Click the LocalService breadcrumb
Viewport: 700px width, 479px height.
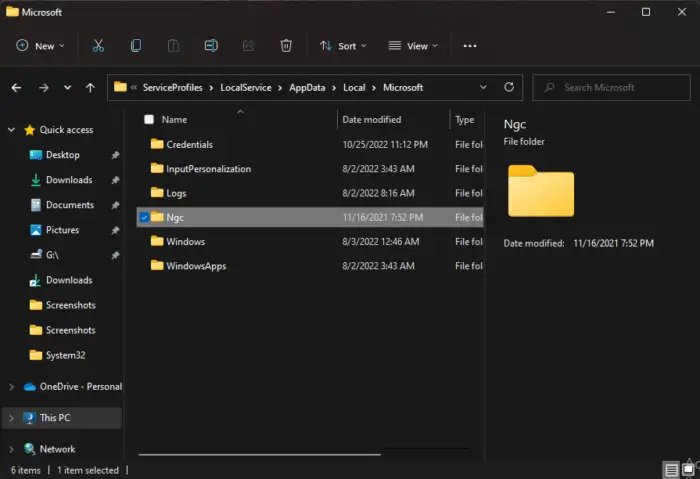[246, 87]
